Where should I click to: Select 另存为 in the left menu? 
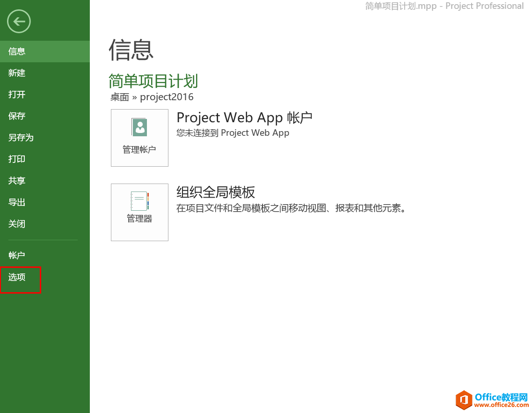tap(21, 138)
